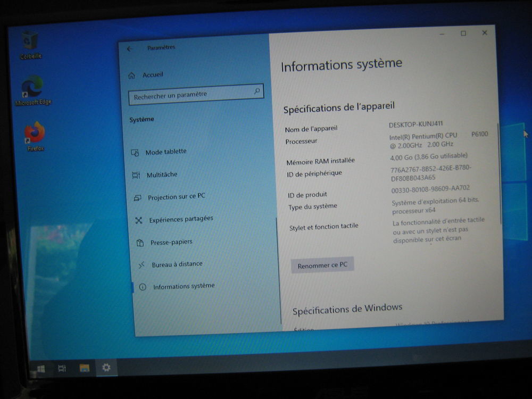This screenshot has height=399, width=532.
Task: Click device name DESKTOP-KUNJ411
Action: click(415, 124)
